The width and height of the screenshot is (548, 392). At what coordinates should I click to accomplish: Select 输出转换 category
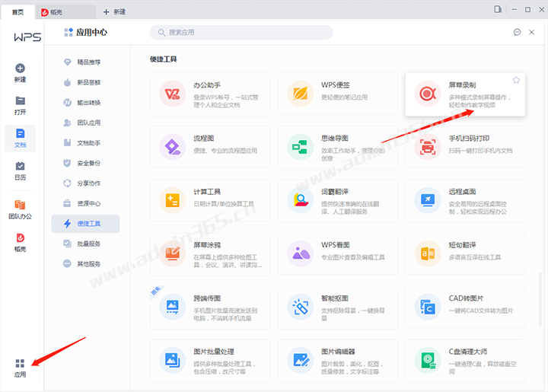pos(85,103)
